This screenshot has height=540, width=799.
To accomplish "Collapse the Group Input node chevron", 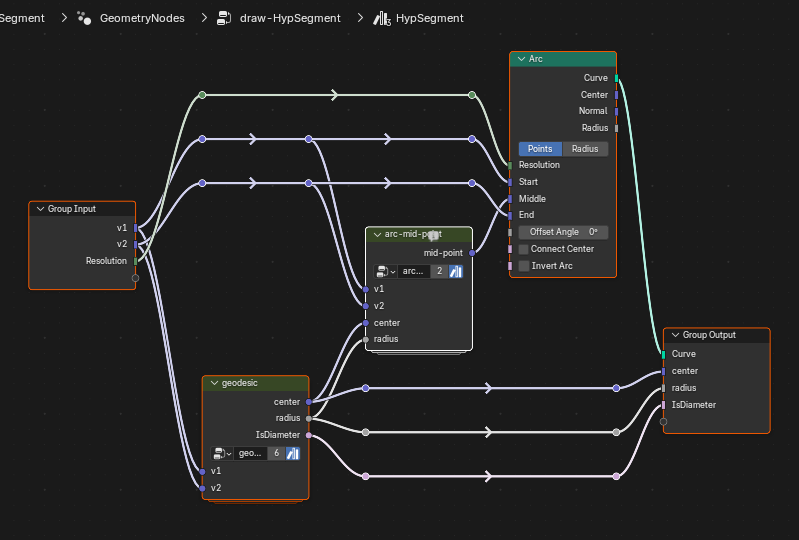I will 40,209.
